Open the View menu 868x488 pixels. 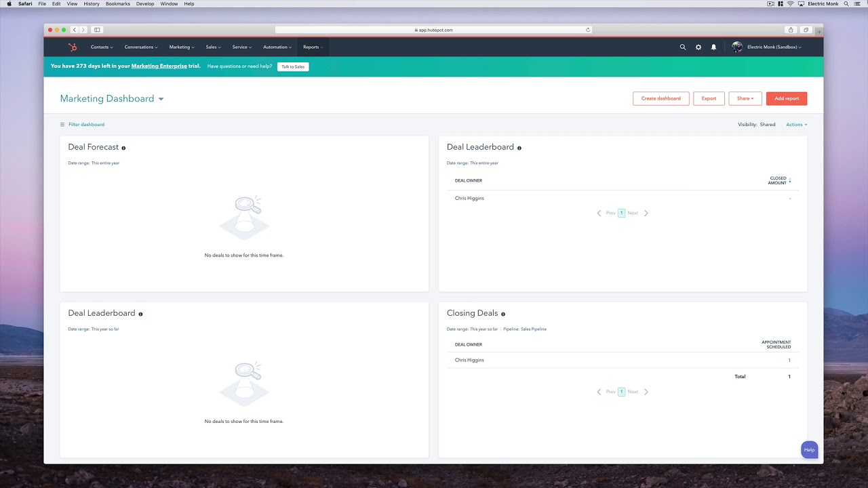(72, 3)
